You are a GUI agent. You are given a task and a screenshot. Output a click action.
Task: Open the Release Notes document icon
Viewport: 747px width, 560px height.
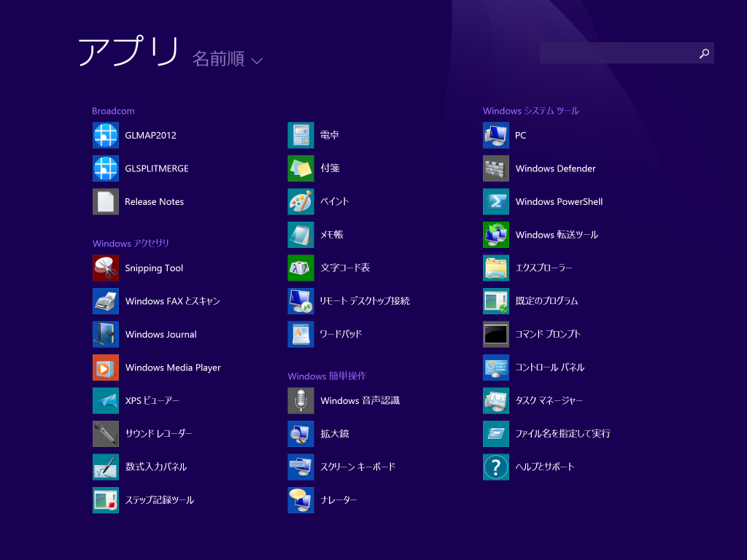tap(105, 201)
